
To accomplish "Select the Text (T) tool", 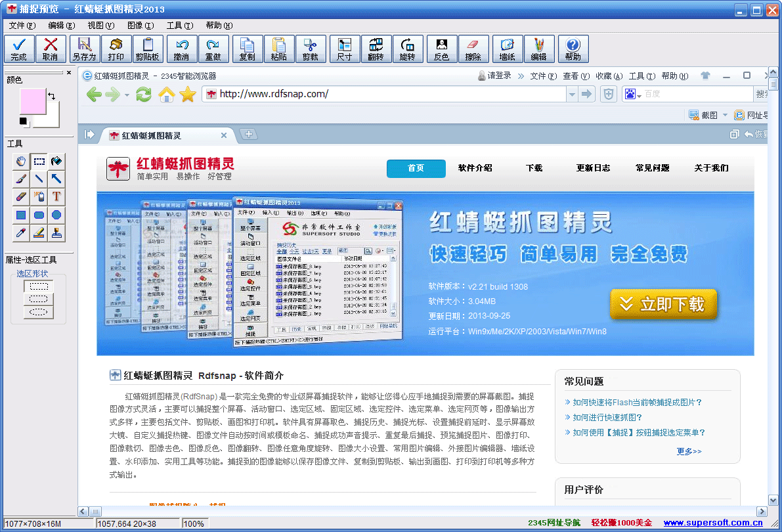I will (x=56, y=196).
